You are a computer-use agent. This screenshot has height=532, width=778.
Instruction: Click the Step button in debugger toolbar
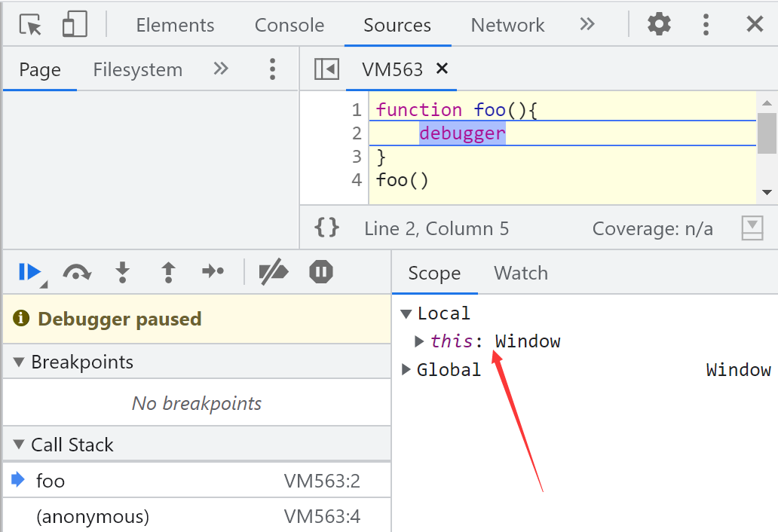213,272
